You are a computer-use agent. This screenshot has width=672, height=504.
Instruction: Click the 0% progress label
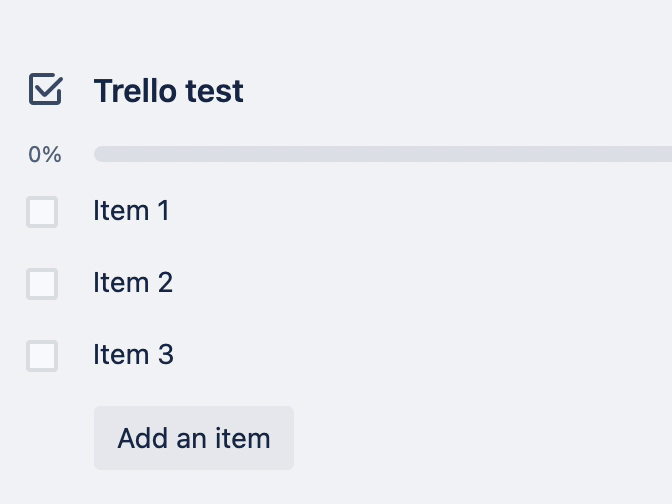pyautogui.click(x=45, y=154)
